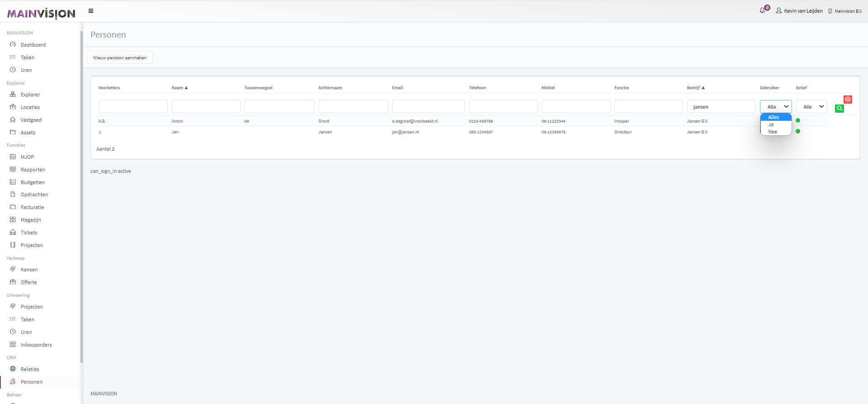
Task: Sort the table by Voorletters column
Action: coord(109,88)
